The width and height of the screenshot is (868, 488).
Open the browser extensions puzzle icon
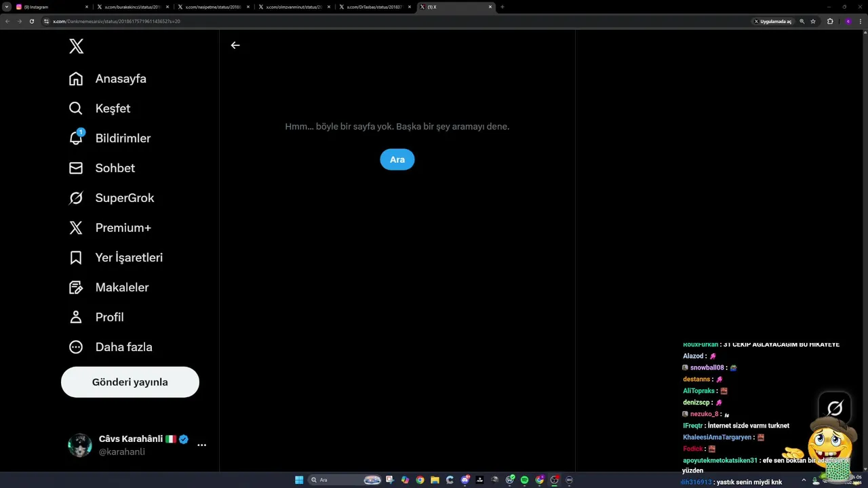(x=830, y=21)
